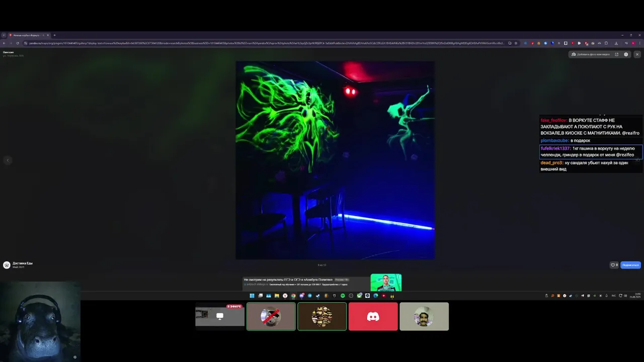Click the chat username fake_feofilov

[x=553, y=121]
